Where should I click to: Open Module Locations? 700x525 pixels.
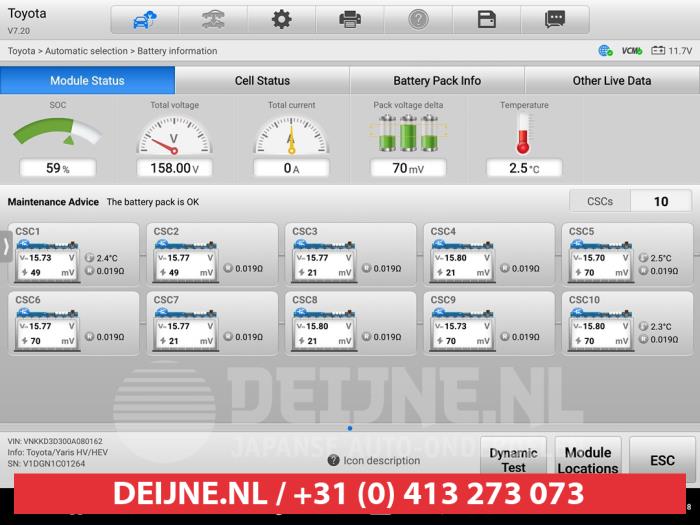coord(588,460)
